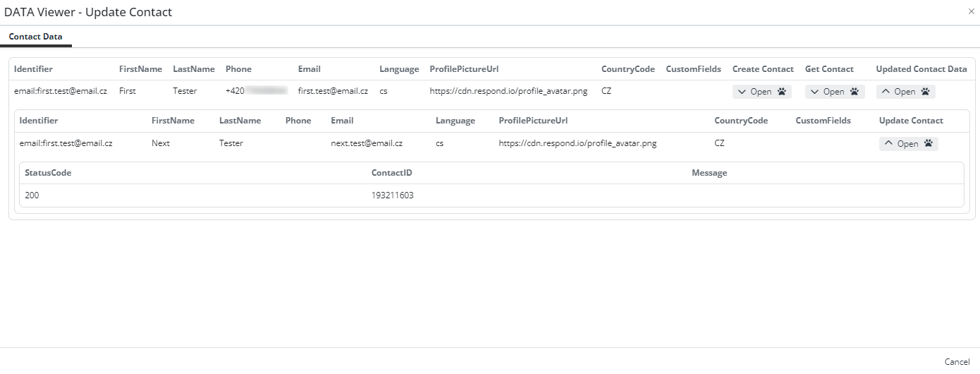Click the StatusCode value 200
Image resolution: width=980 pixels, height=374 pixels.
point(32,195)
